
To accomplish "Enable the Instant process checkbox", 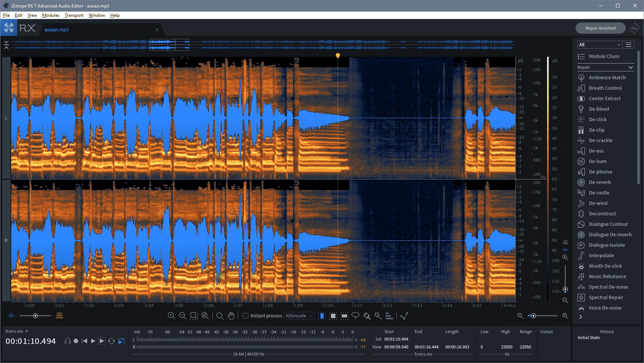I will 246,316.
